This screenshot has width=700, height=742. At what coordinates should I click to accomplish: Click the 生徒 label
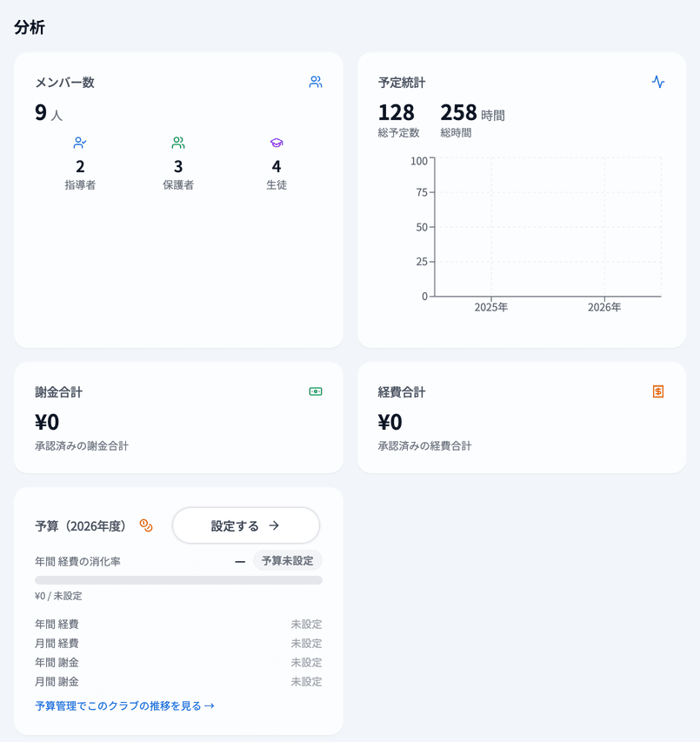click(277, 184)
